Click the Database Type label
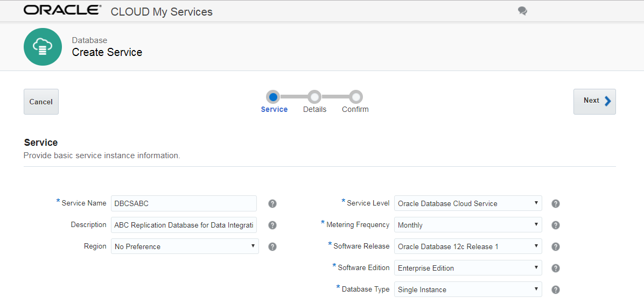 pos(366,289)
